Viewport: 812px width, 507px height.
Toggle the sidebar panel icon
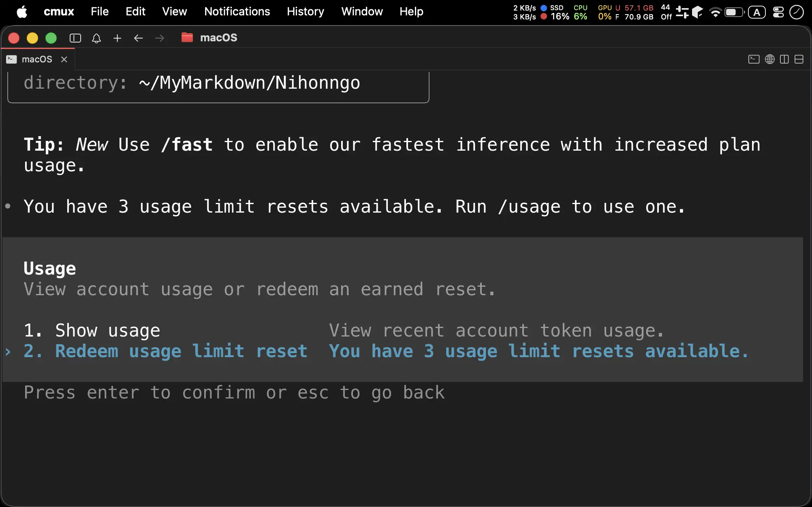[x=75, y=38]
